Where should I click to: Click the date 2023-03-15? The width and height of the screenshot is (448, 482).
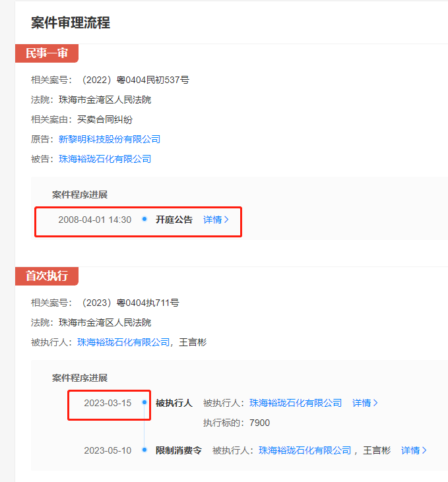(x=108, y=403)
